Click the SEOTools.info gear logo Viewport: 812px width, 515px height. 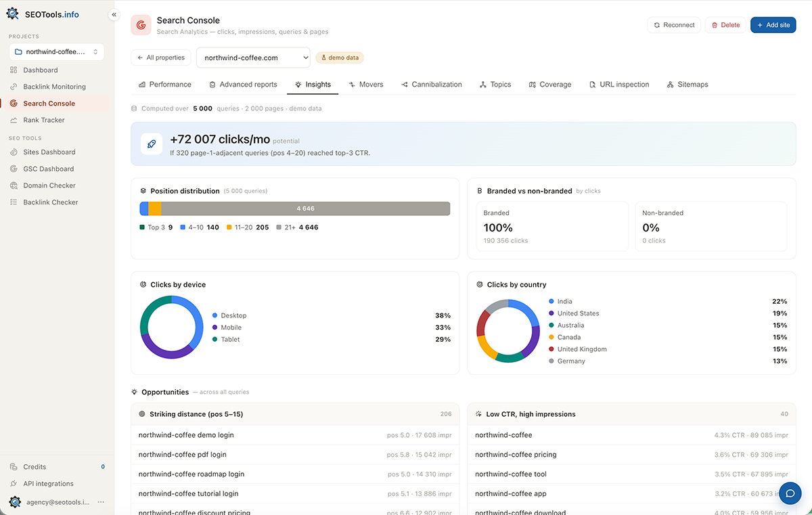point(13,14)
